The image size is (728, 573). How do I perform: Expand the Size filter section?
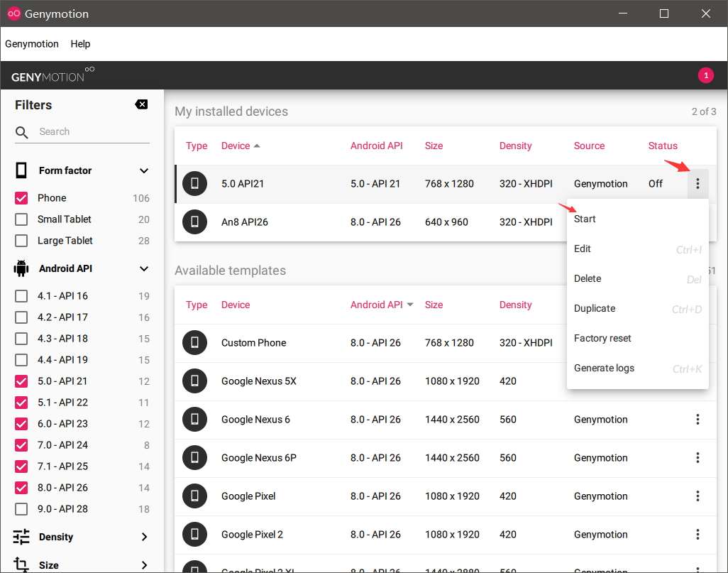pos(144,565)
